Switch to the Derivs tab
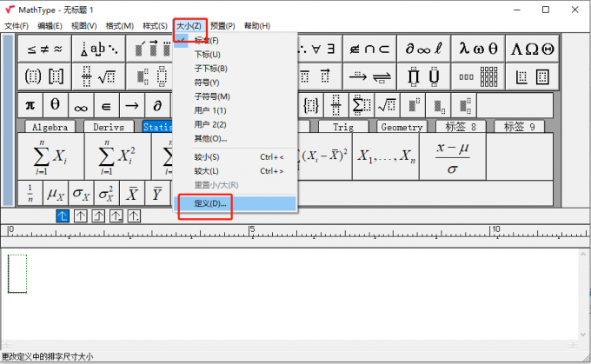The height and width of the screenshot is (364, 591). pyautogui.click(x=109, y=127)
